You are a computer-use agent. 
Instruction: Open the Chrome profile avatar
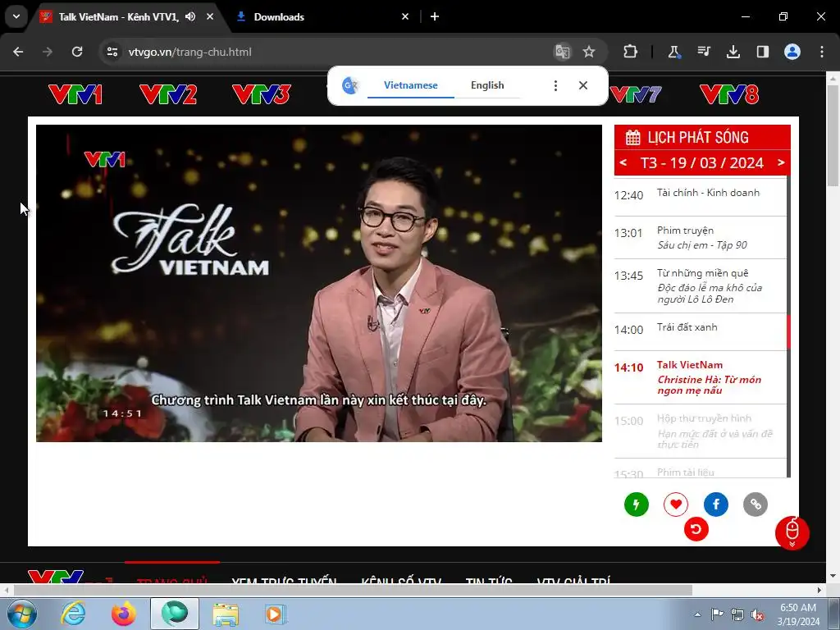pos(792,52)
